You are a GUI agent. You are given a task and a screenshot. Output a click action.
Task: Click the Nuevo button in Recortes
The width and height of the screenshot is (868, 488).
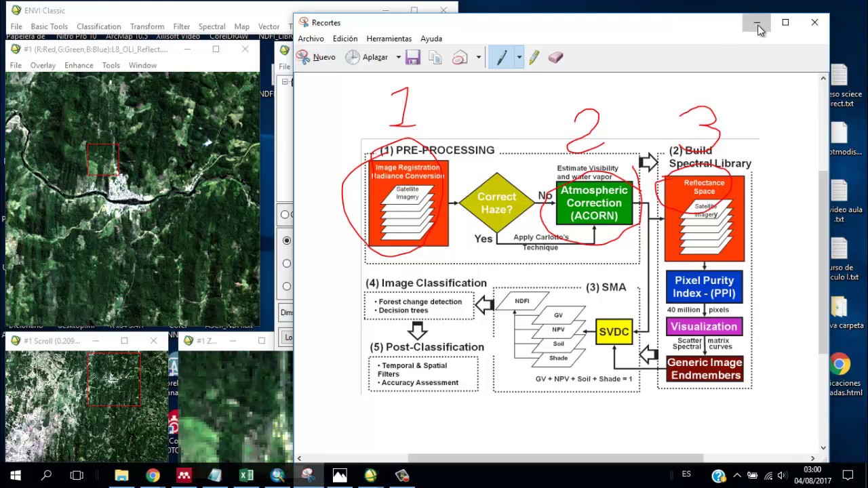[x=316, y=58]
